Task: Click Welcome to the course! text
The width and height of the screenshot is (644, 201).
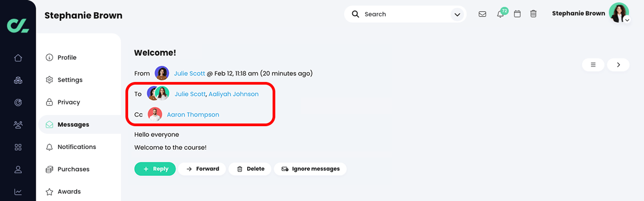Action: click(x=171, y=147)
